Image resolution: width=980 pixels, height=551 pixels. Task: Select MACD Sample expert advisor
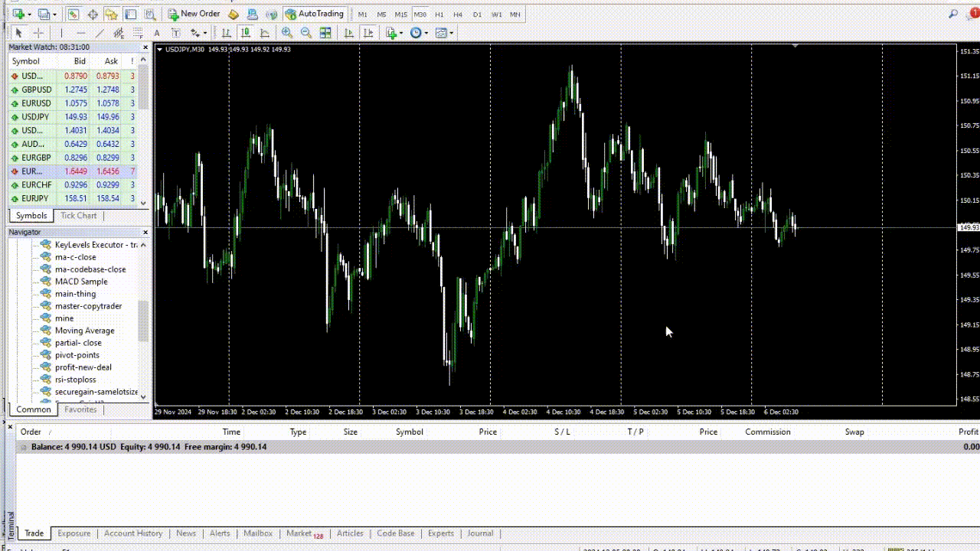click(81, 282)
